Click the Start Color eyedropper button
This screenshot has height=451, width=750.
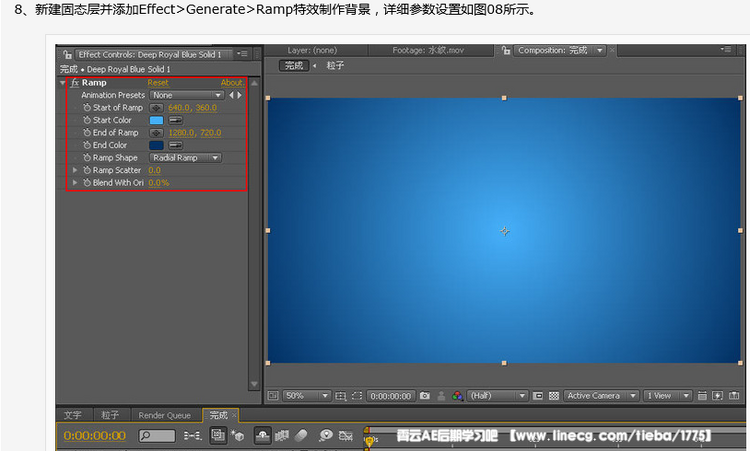(176, 121)
